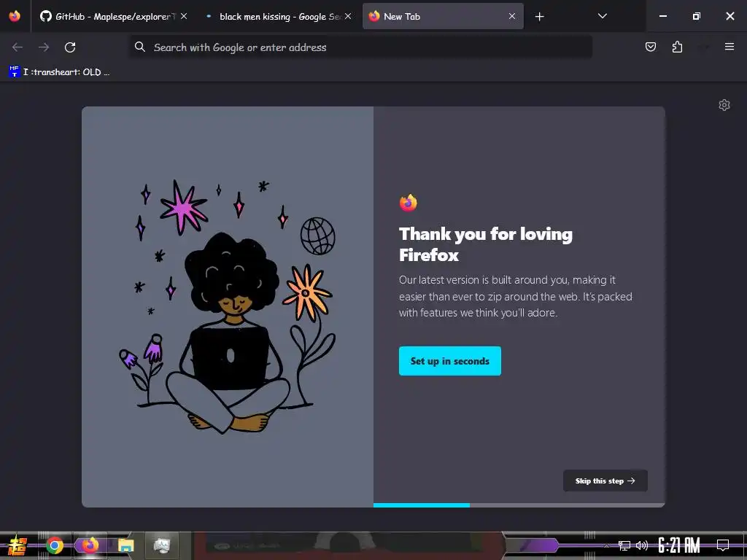Close the Google Search tab
This screenshot has width=747, height=560.
click(348, 16)
